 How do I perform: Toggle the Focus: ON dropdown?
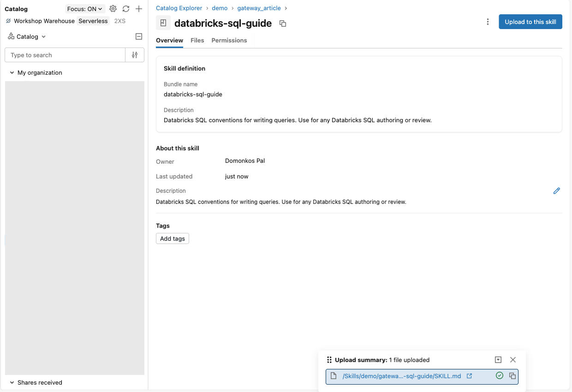coord(85,9)
